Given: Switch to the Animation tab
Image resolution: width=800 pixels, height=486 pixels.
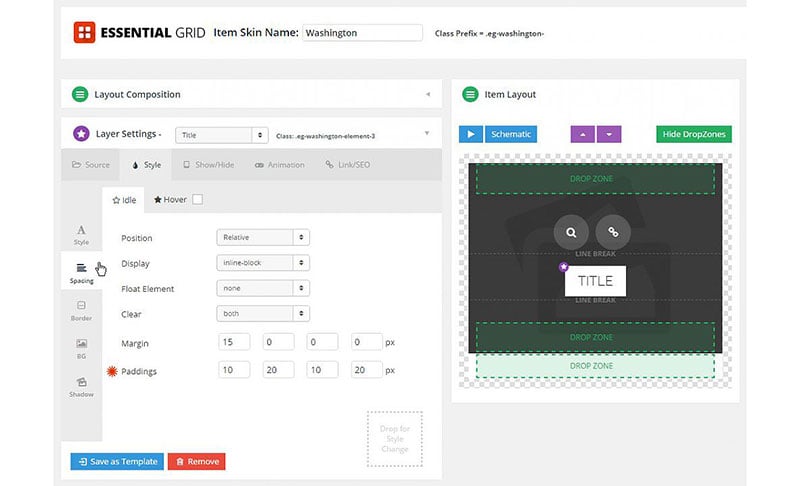Looking at the screenshot, I should click(280, 165).
